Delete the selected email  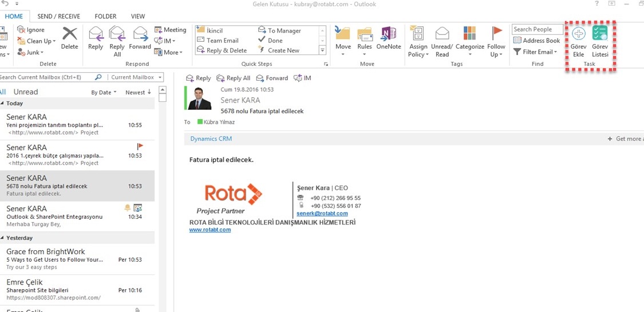69,38
